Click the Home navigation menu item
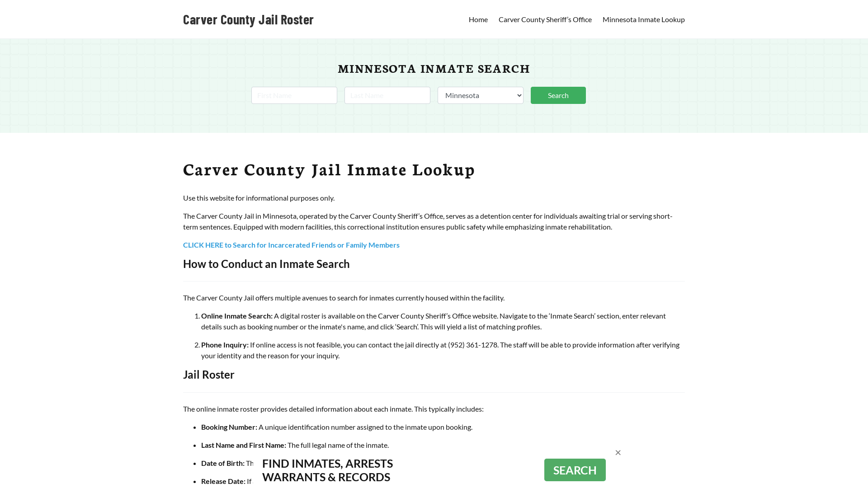This screenshot has width=868, height=488. coord(478,19)
